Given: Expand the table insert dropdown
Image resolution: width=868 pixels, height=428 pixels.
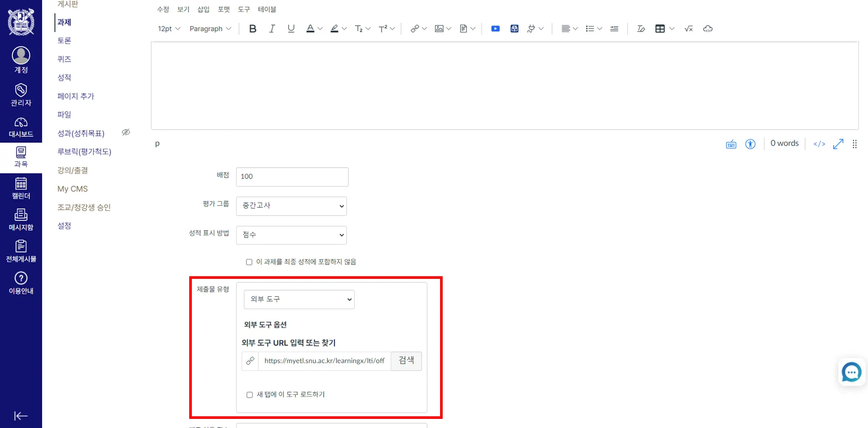Looking at the screenshot, I should pos(672,29).
